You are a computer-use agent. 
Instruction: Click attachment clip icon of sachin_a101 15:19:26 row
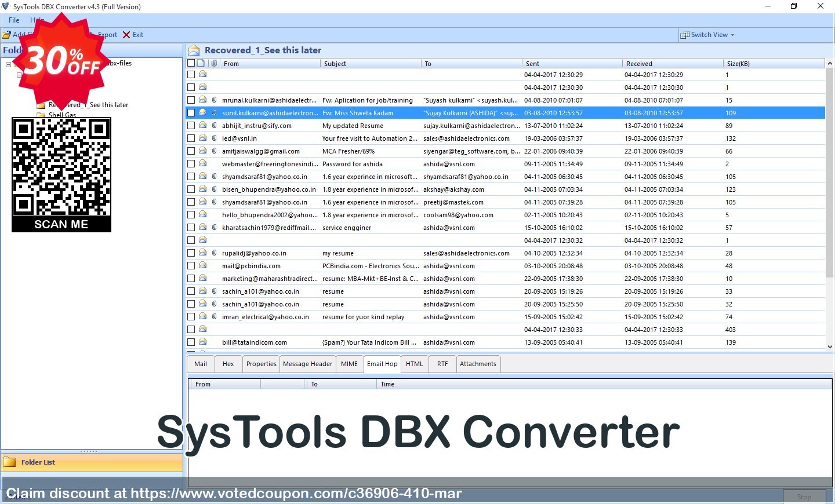pos(214,291)
